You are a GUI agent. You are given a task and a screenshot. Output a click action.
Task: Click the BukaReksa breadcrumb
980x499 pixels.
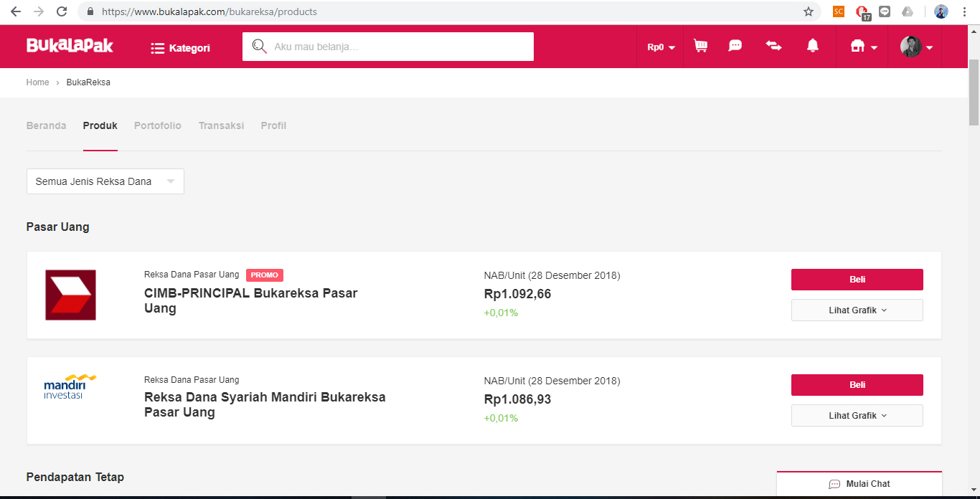88,82
